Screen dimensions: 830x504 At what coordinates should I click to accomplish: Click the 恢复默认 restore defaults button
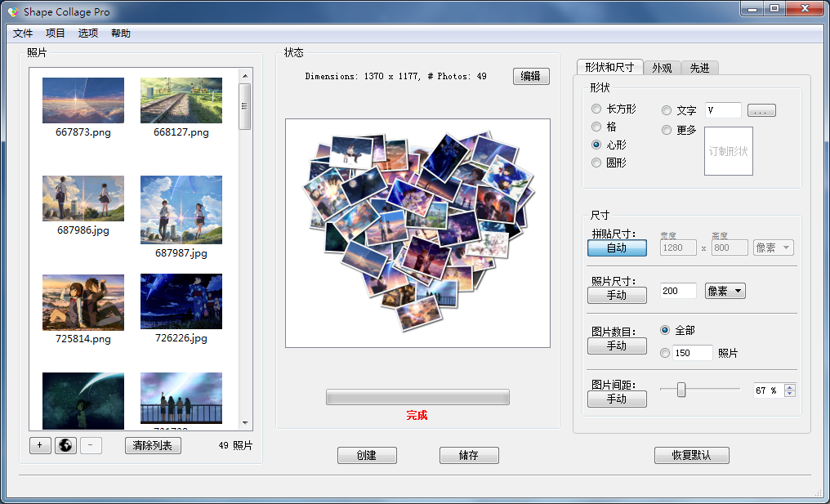pos(692,455)
